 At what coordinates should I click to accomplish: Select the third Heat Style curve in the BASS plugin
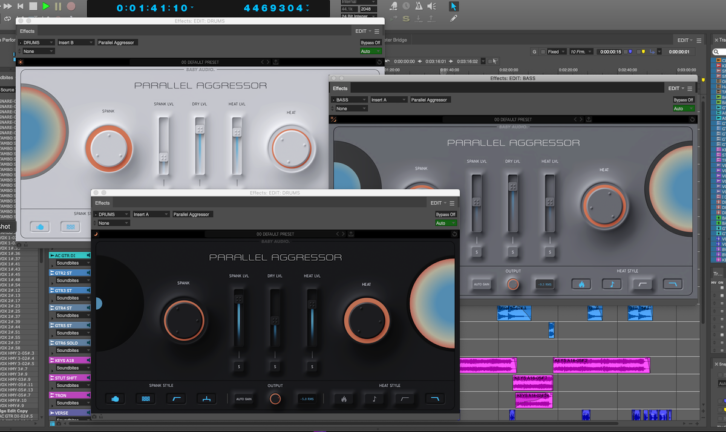click(x=642, y=284)
